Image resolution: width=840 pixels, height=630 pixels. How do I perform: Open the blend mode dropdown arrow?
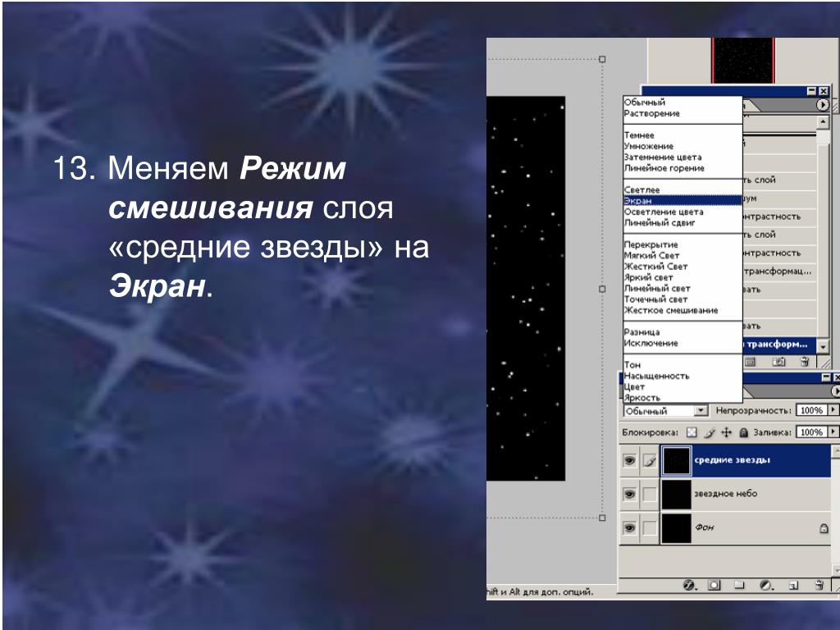click(x=701, y=411)
